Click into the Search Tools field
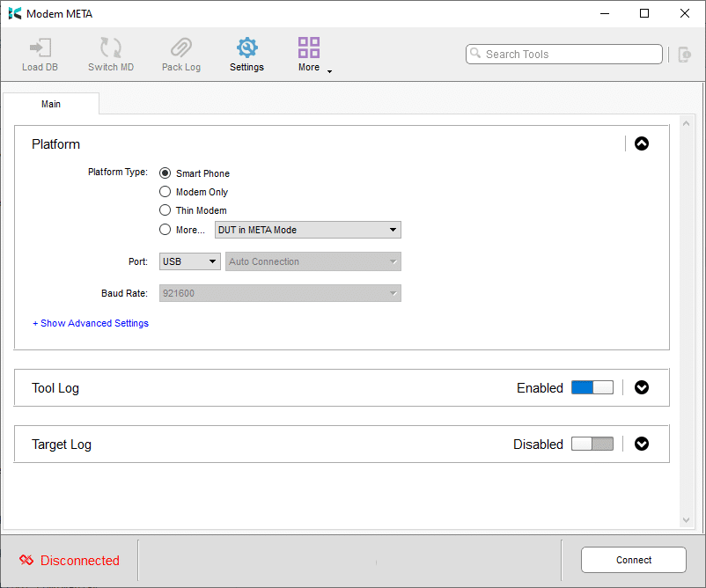706x588 pixels. [x=564, y=54]
